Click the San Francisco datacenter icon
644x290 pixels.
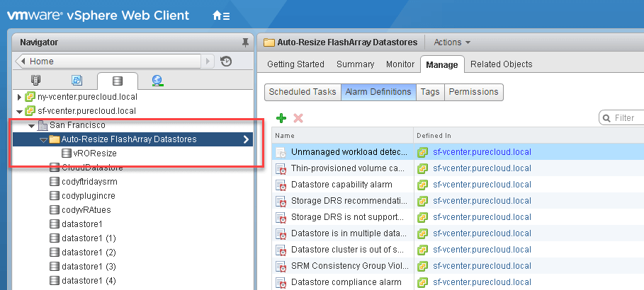pos(43,125)
